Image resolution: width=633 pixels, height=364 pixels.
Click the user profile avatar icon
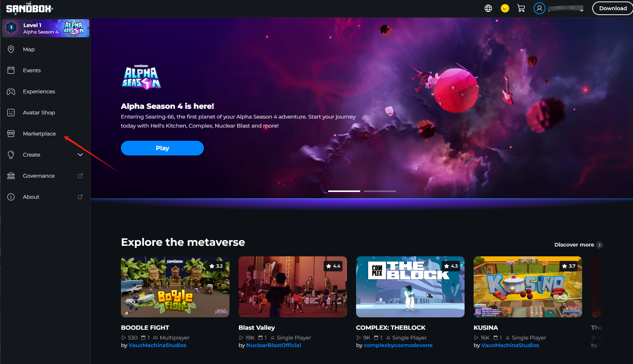pos(539,8)
